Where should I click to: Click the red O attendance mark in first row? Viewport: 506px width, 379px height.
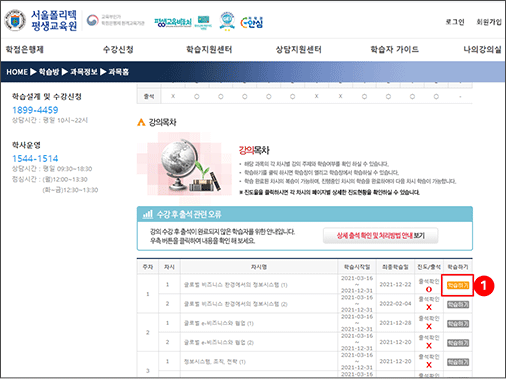click(429, 289)
